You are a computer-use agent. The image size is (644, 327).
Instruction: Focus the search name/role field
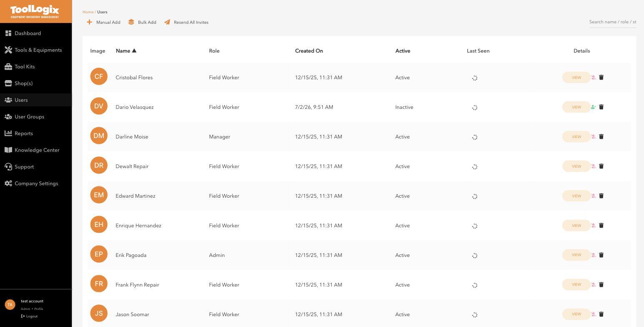click(612, 22)
